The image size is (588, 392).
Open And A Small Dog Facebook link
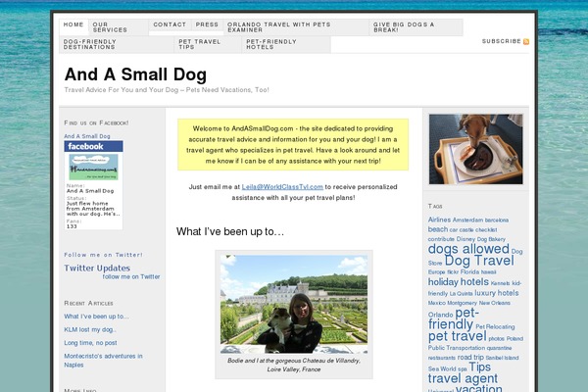click(x=87, y=136)
